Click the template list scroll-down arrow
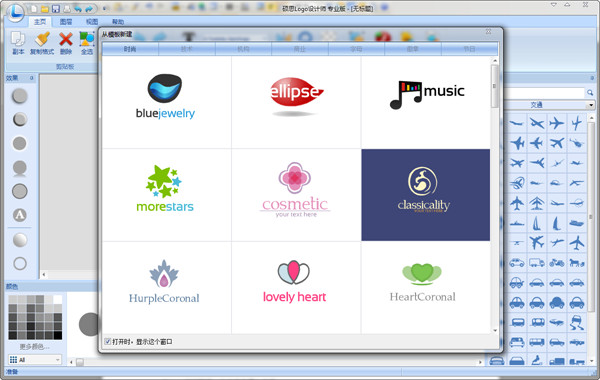 coord(495,330)
